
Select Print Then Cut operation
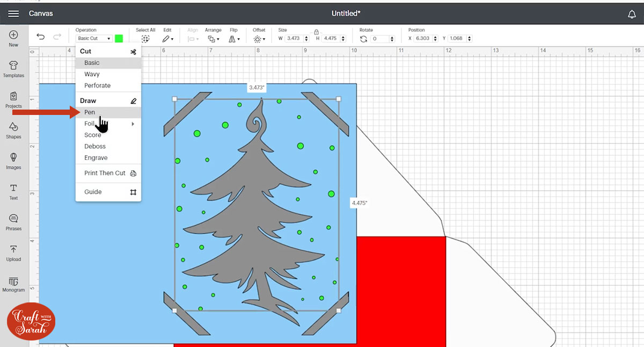105,173
